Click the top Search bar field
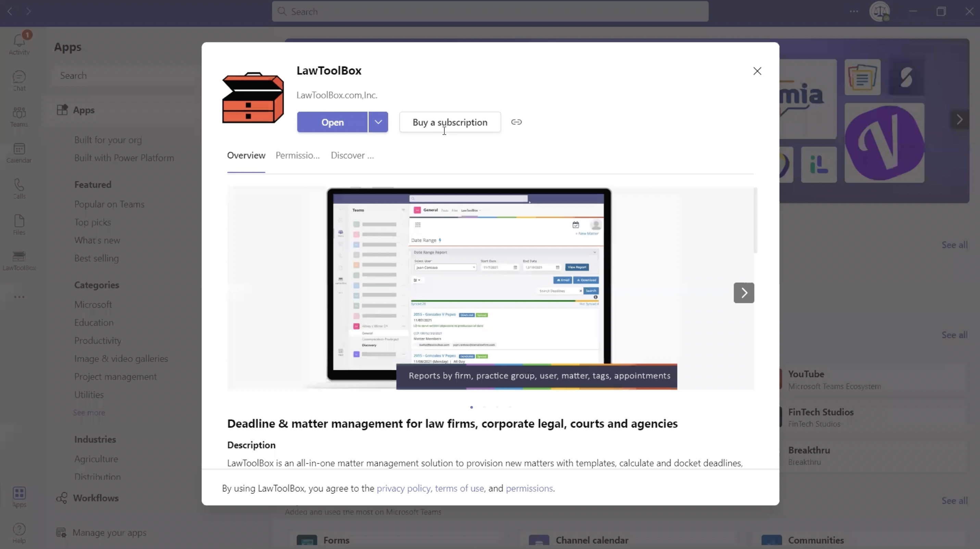 point(490,11)
